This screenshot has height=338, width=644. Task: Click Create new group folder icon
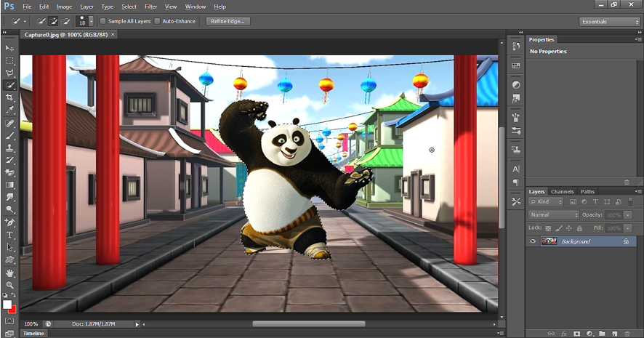click(602, 334)
